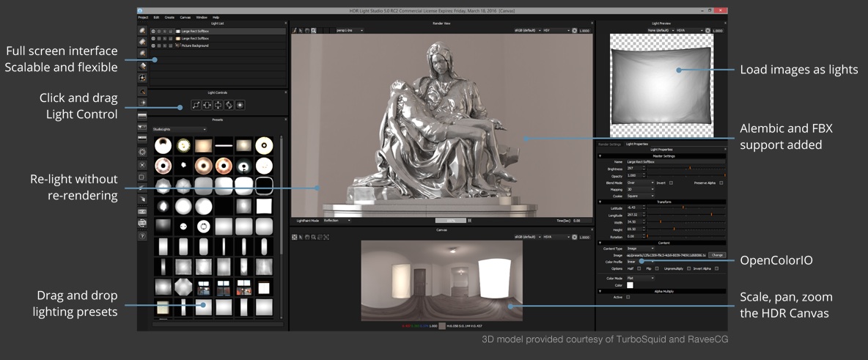Click the white Color swatch under Color Mode

630,285
